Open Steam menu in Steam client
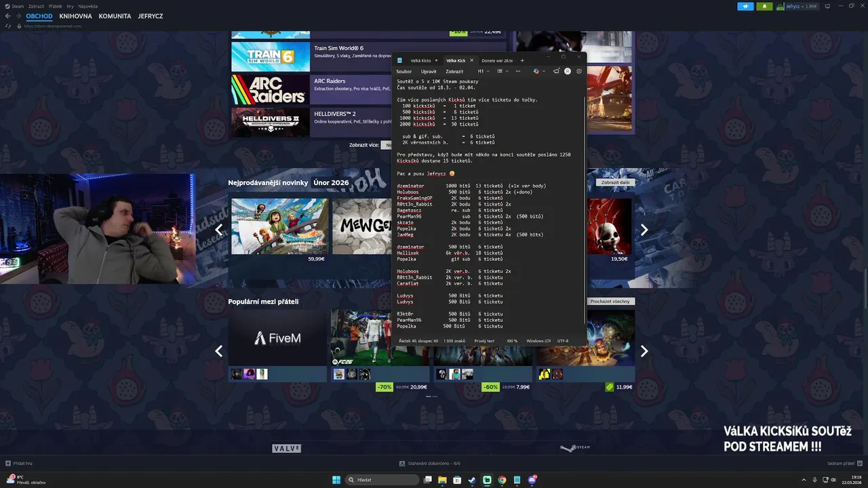This screenshot has width=868, height=488. [18, 6]
